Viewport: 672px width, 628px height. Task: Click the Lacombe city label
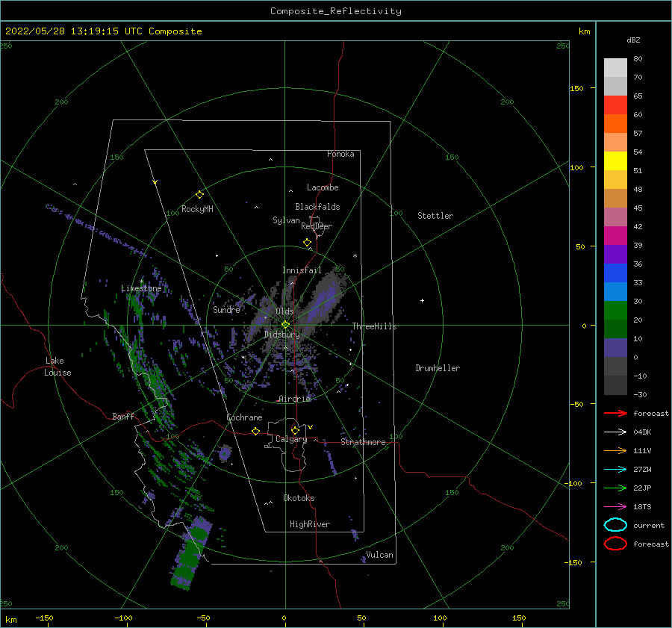(323, 187)
